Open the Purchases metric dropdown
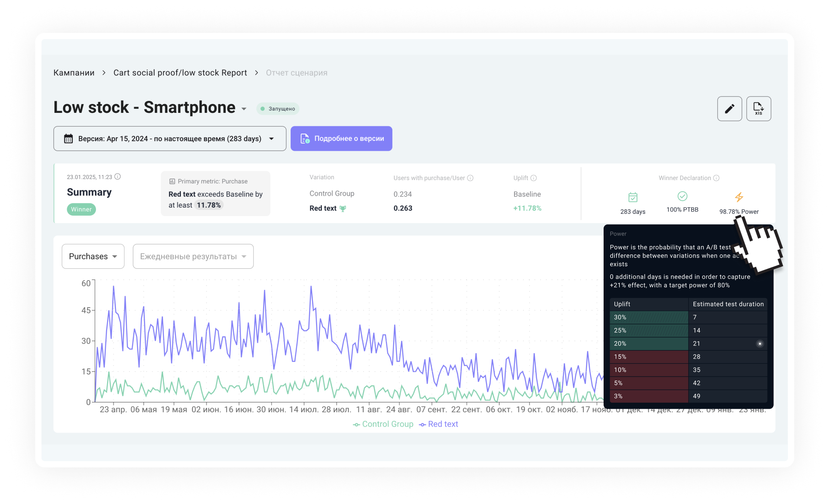 pyautogui.click(x=93, y=256)
